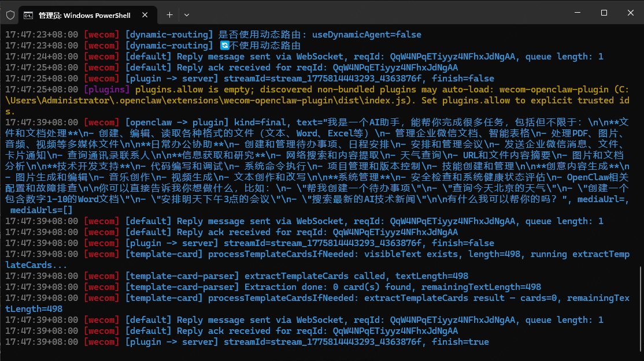This screenshot has height=361, width=644.
Task: Close the terminal window
Action: point(631,13)
